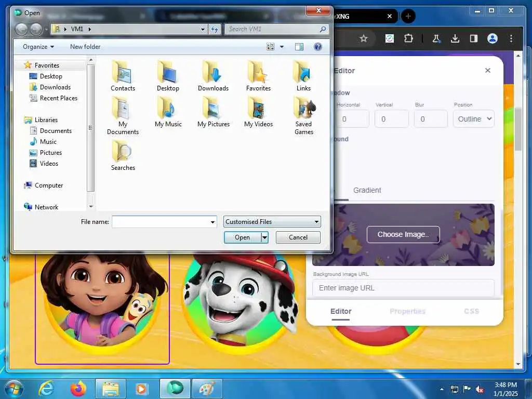The width and height of the screenshot is (532, 399).
Task: Select Documents under Libraries
Action: pos(56,131)
